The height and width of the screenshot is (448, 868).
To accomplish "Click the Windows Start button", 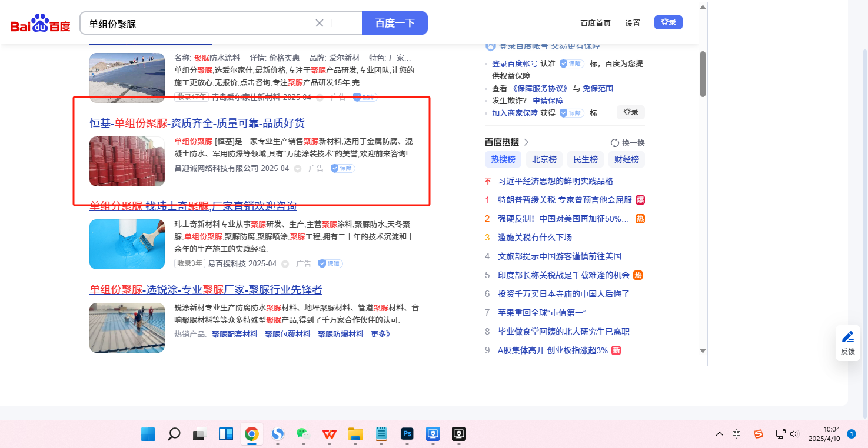I will [x=148, y=434].
